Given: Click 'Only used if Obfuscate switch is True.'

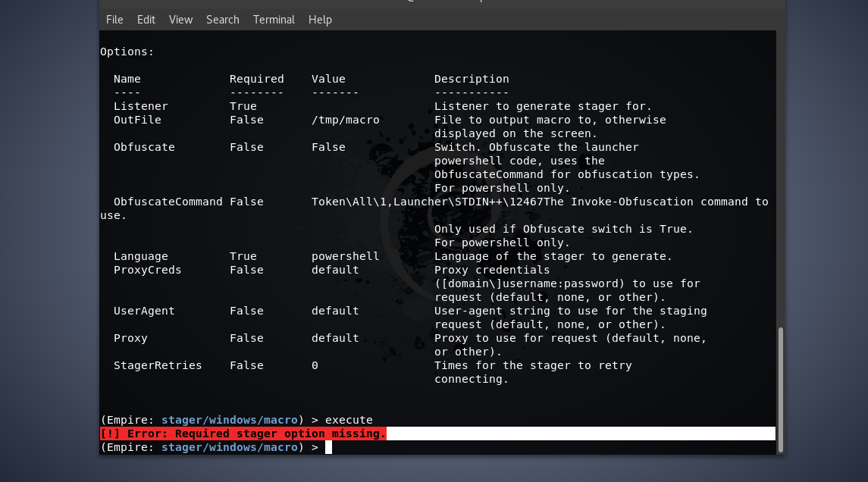Looking at the screenshot, I should 563,229.
